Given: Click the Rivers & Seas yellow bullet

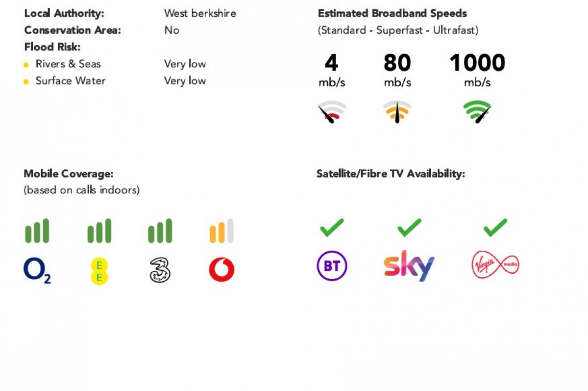Looking at the screenshot, I should coord(26,65).
